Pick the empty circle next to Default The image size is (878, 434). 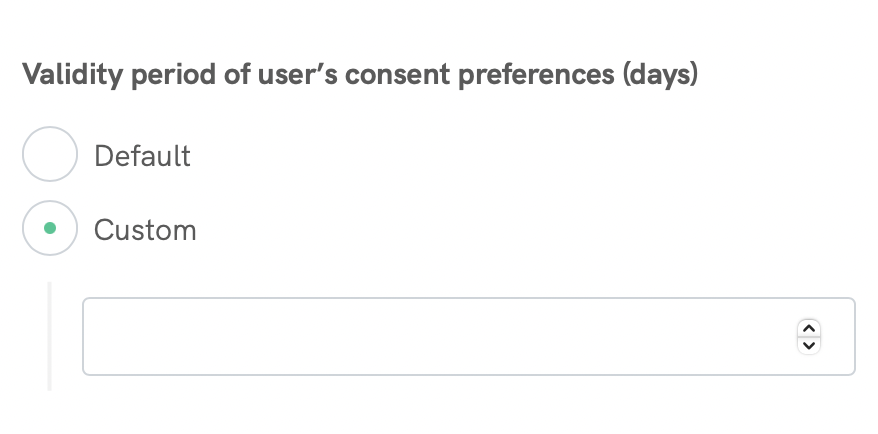50,154
